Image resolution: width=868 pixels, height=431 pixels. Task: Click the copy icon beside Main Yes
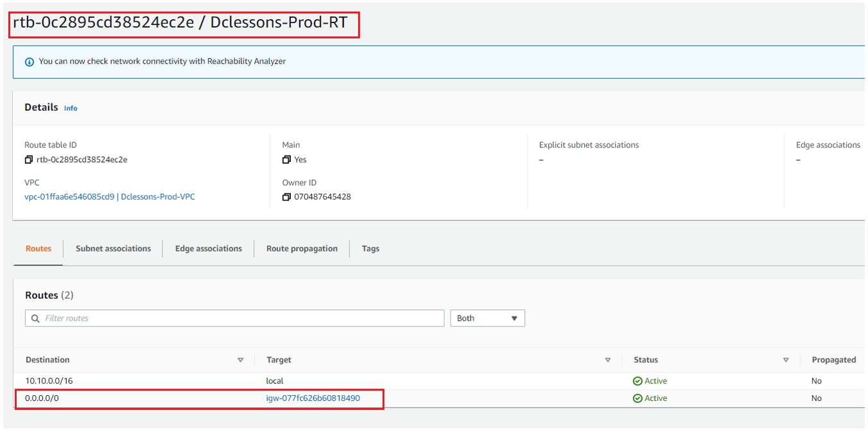pos(286,160)
